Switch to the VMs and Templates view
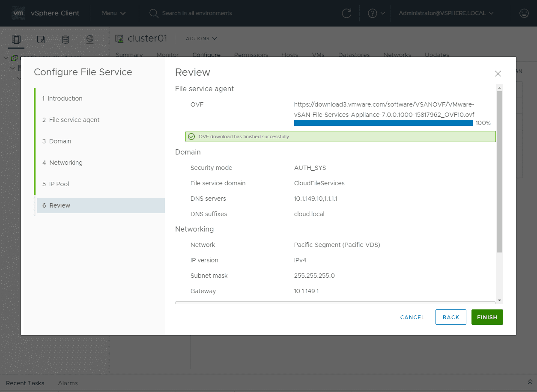 coord(41,39)
